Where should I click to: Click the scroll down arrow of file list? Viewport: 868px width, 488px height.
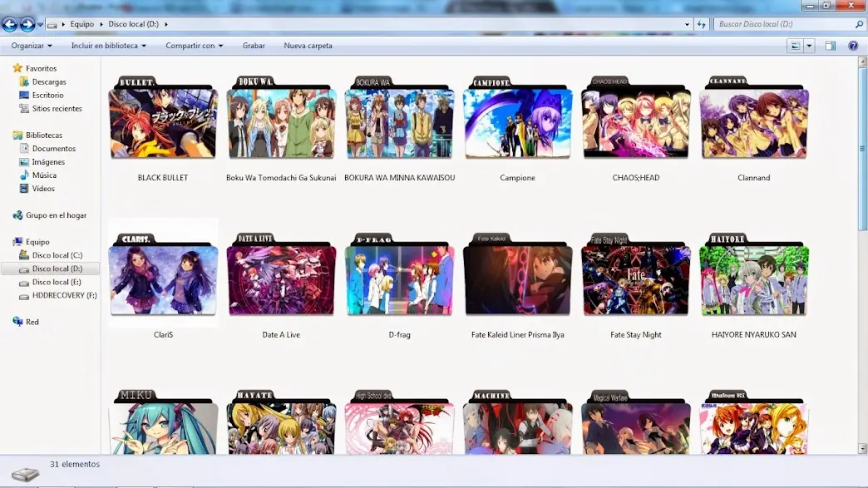(x=862, y=449)
